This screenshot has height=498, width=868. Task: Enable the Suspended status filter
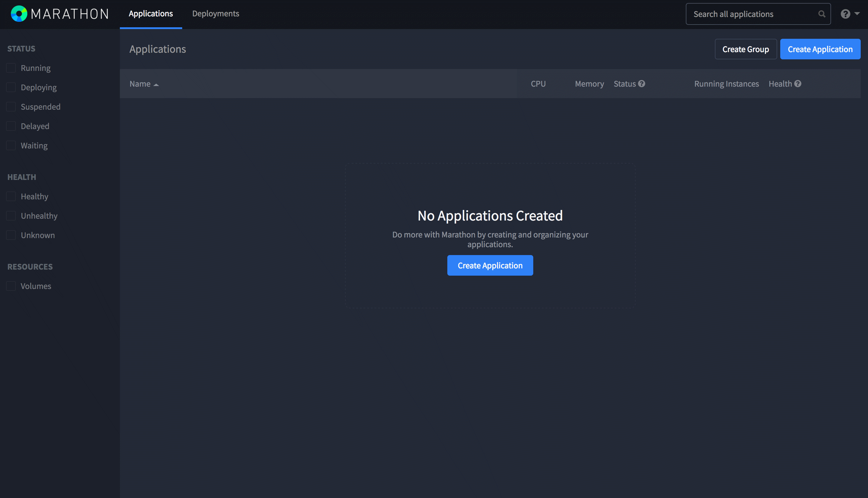(11, 107)
